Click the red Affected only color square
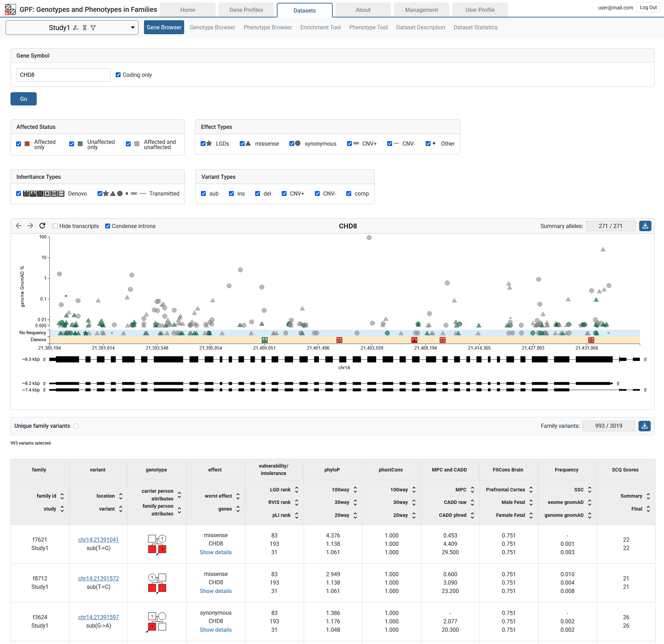 pos(27,144)
